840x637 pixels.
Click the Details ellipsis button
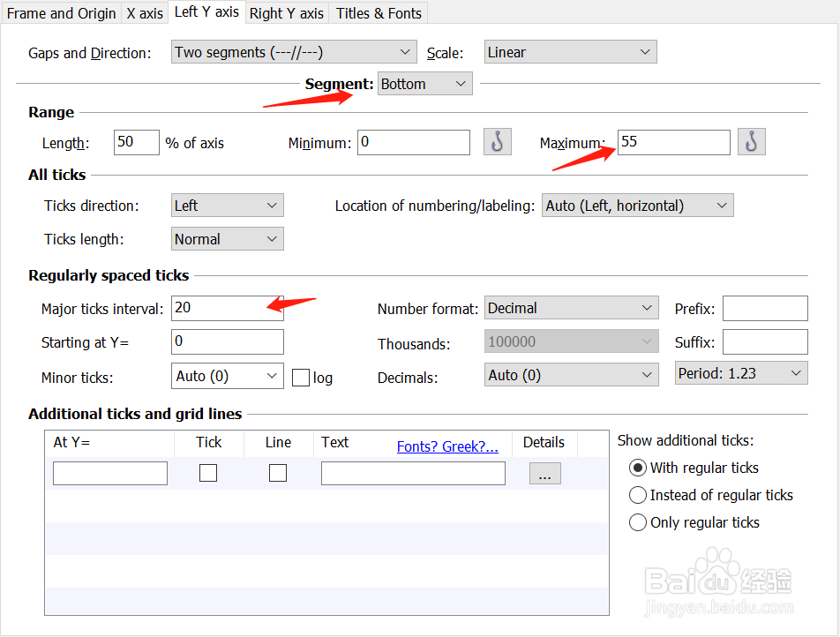(x=544, y=474)
